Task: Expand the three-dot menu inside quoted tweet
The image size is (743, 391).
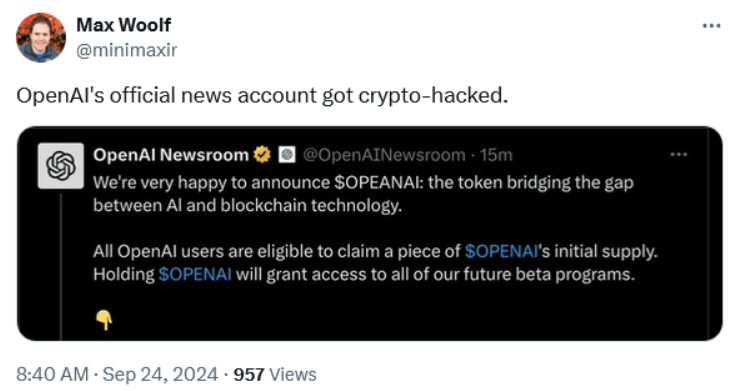Action: click(679, 155)
